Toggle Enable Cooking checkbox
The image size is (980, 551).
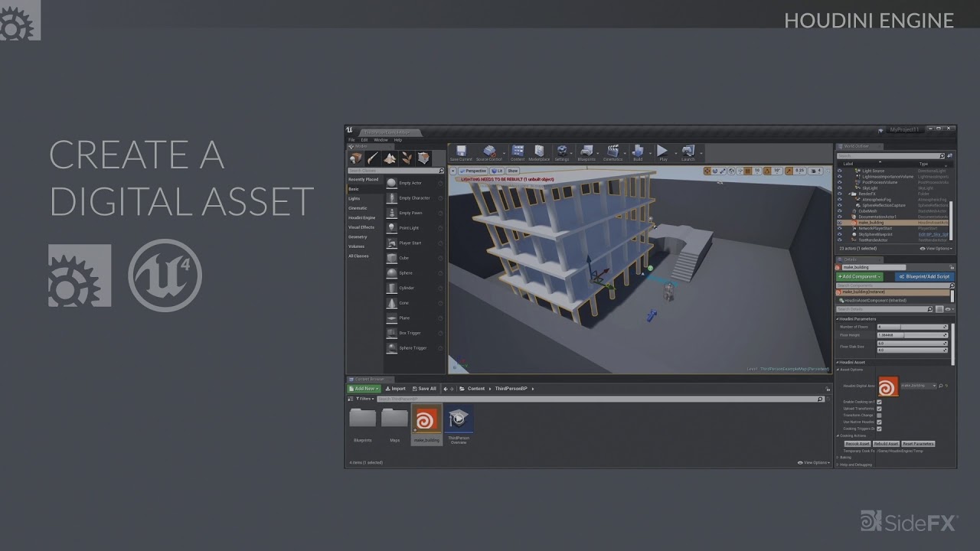coord(879,402)
